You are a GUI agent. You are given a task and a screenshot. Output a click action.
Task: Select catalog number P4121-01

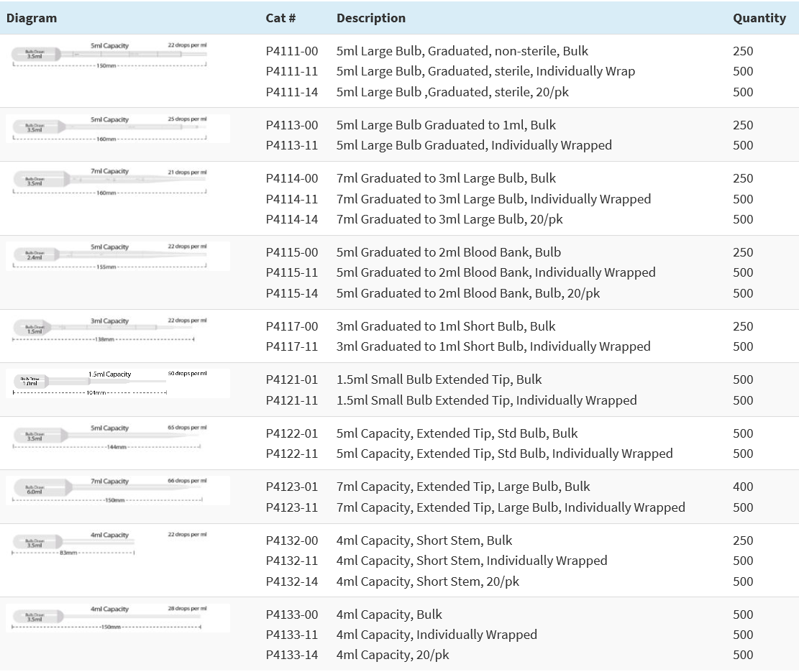point(291,379)
